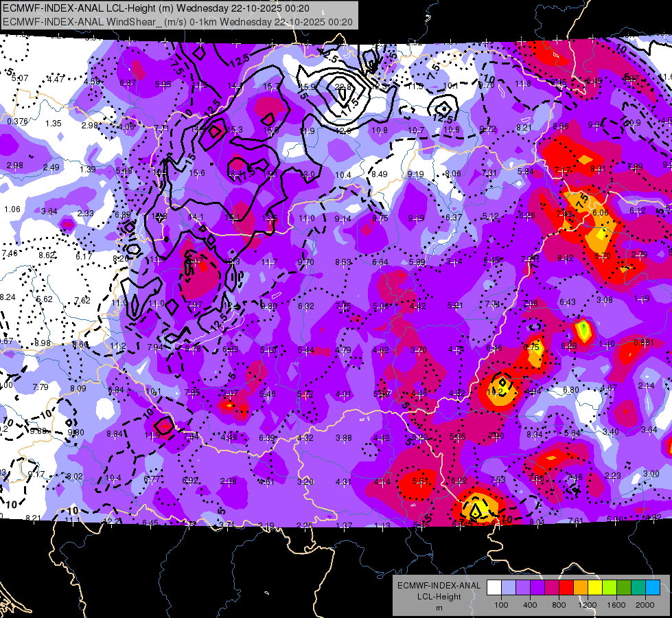
Task: Click the 8.62 grid value
Action: (x=47, y=255)
